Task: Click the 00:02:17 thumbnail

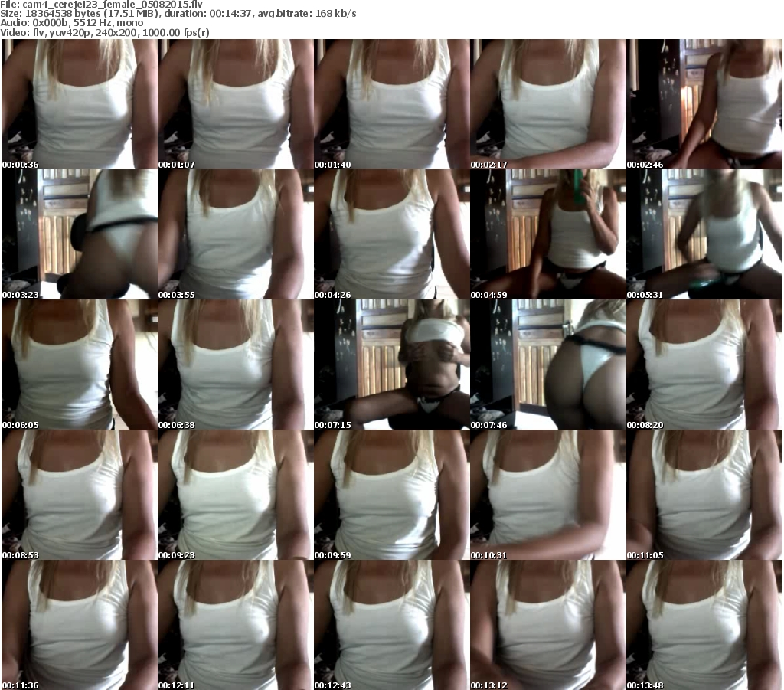Action: [x=548, y=104]
